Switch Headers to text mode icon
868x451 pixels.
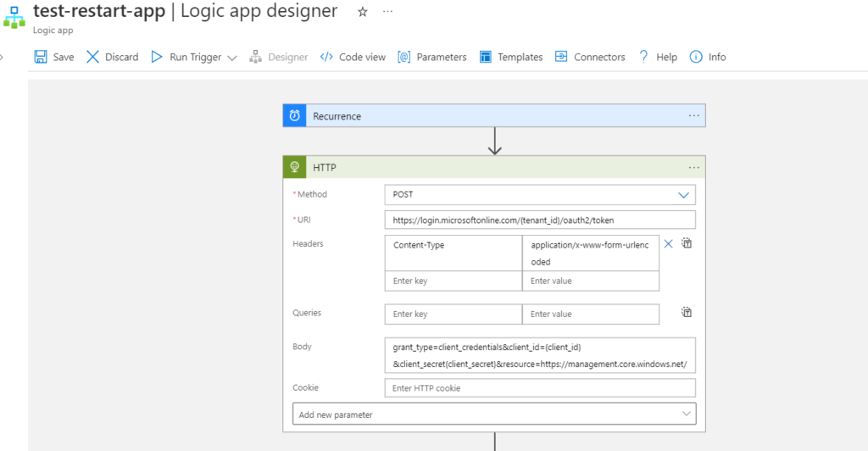(x=687, y=243)
